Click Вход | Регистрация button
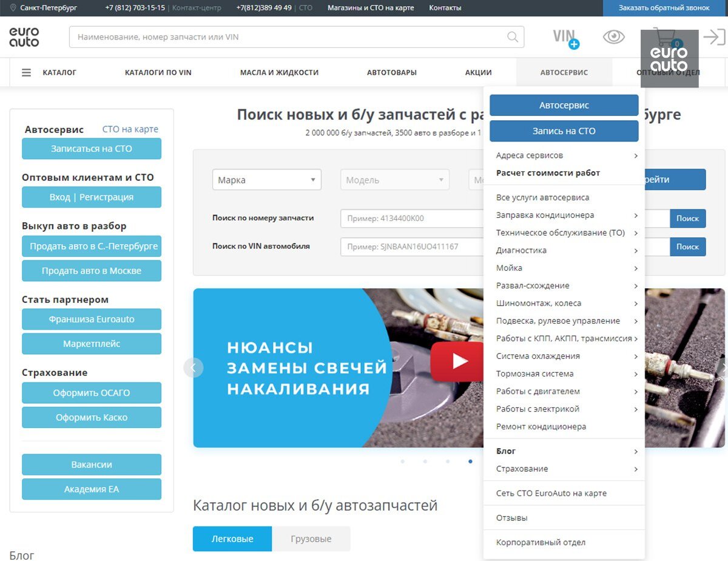This screenshot has height=561, width=728. (92, 197)
